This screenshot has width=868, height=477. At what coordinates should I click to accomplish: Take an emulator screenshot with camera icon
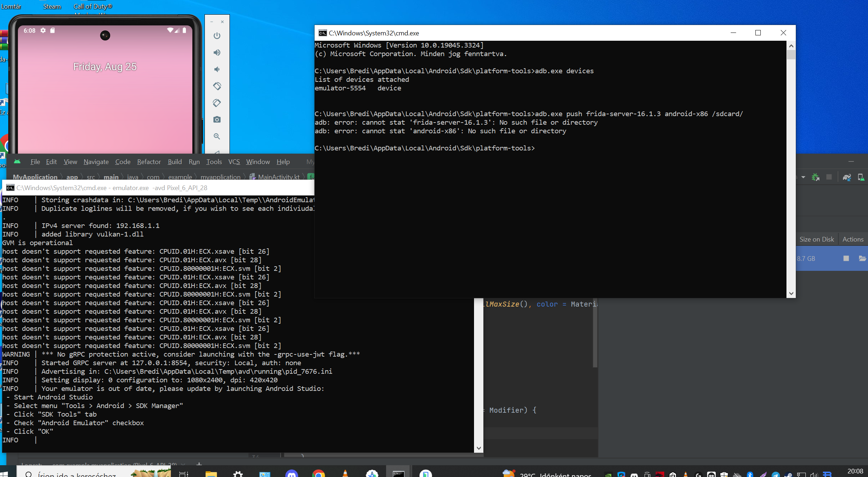pos(217,119)
